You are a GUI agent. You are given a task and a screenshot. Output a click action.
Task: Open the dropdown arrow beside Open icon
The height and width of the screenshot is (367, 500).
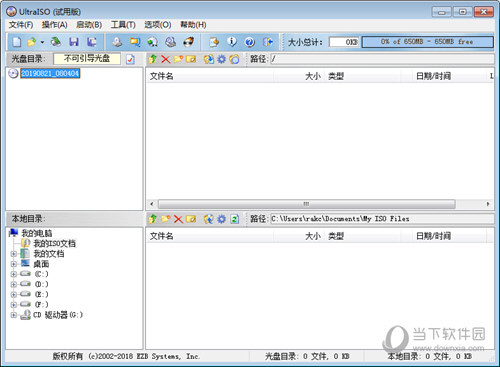[x=42, y=42]
